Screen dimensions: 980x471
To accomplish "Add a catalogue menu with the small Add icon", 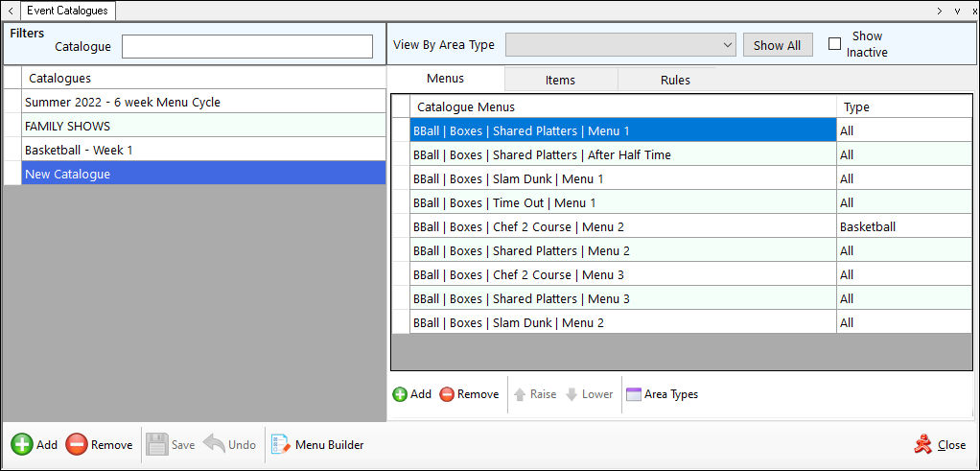I will pos(400,394).
